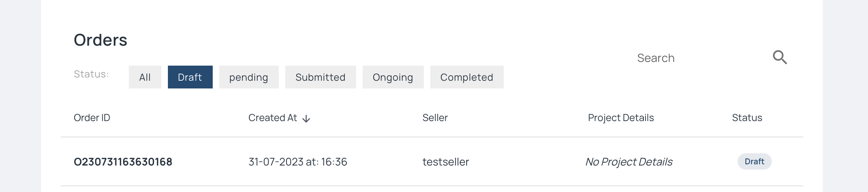Focus the Search input field
Image resolution: width=868 pixels, height=192 pixels.
[693, 58]
